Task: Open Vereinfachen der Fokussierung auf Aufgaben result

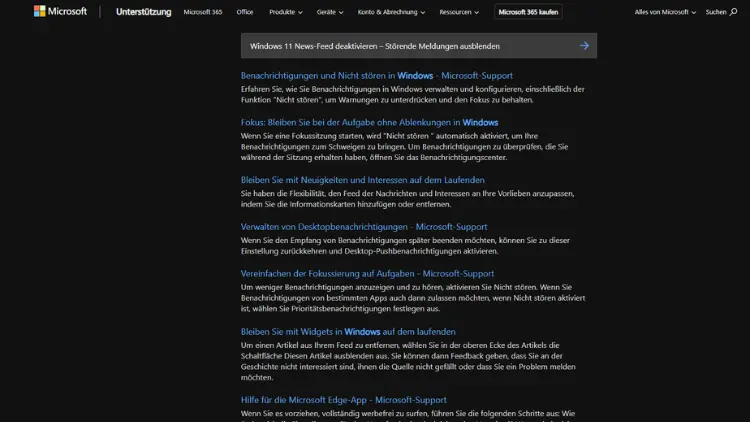Action: point(367,274)
